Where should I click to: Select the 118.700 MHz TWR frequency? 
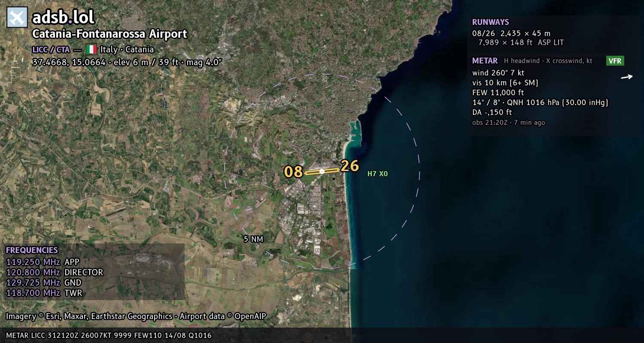pos(44,293)
